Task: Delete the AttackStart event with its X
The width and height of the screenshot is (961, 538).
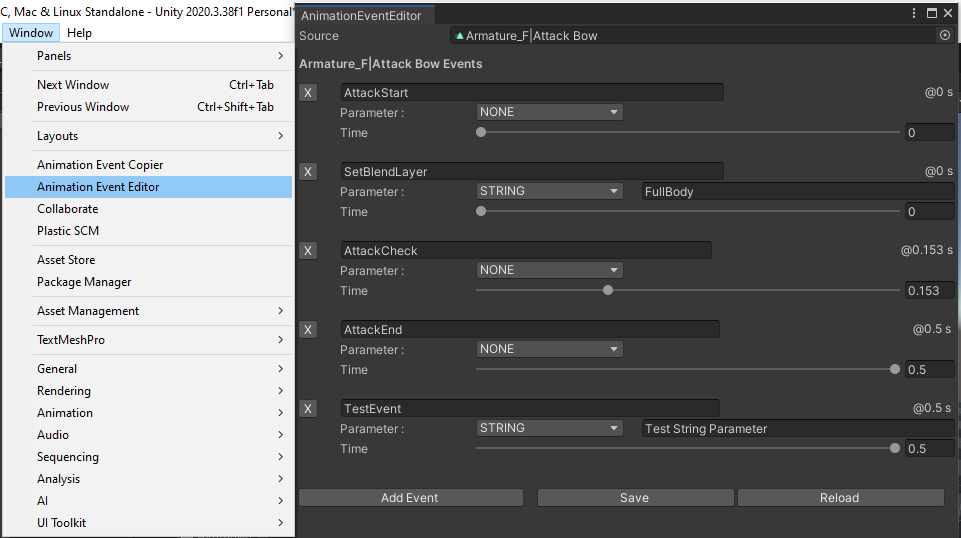Action: (308, 93)
